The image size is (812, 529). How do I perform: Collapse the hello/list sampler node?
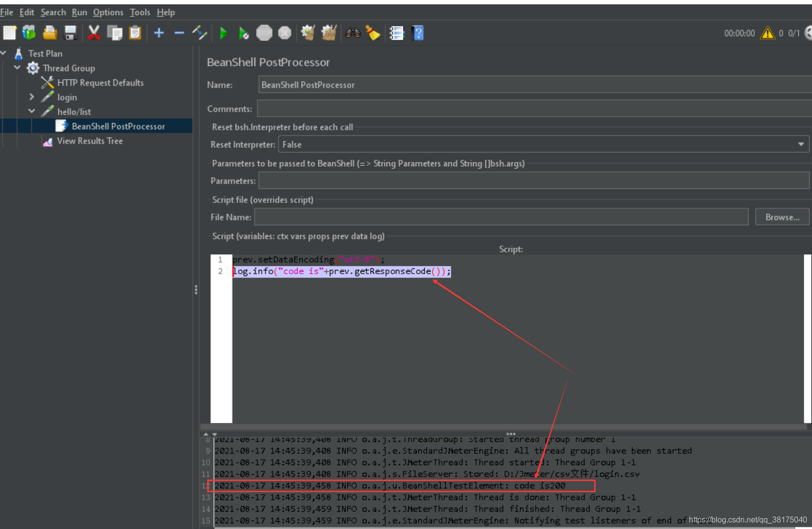click(31, 111)
